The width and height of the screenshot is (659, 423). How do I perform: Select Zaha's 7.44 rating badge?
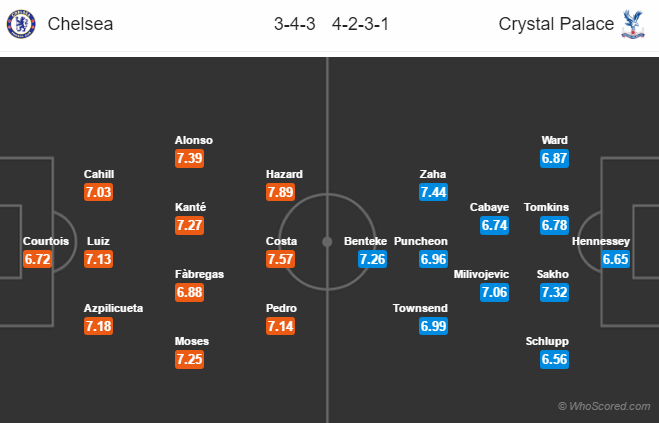tap(434, 192)
